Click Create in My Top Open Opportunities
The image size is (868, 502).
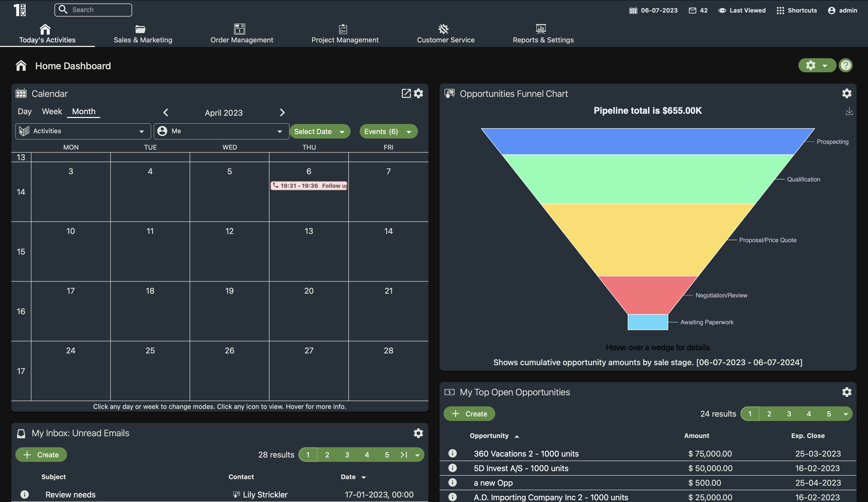[x=469, y=414]
